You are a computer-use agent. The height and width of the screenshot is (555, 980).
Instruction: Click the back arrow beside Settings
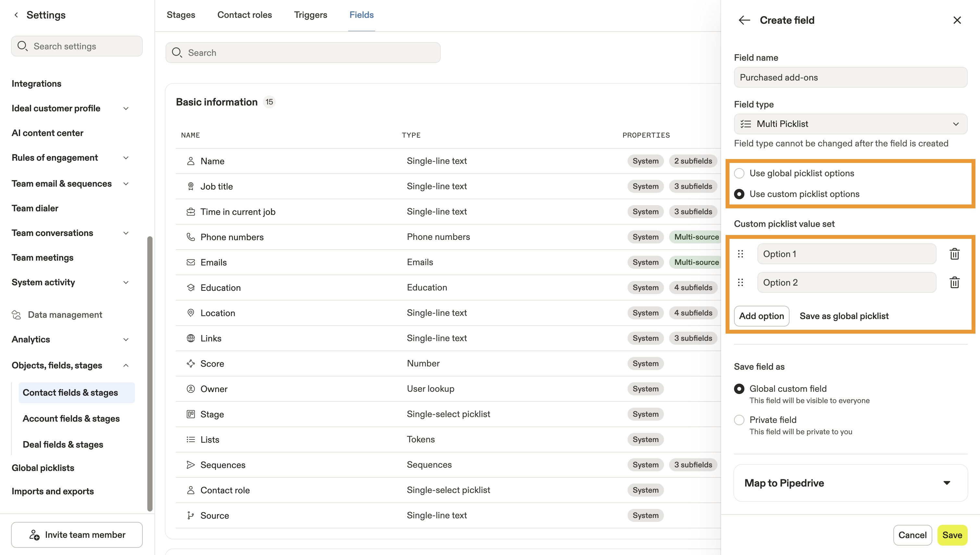pyautogui.click(x=16, y=15)
